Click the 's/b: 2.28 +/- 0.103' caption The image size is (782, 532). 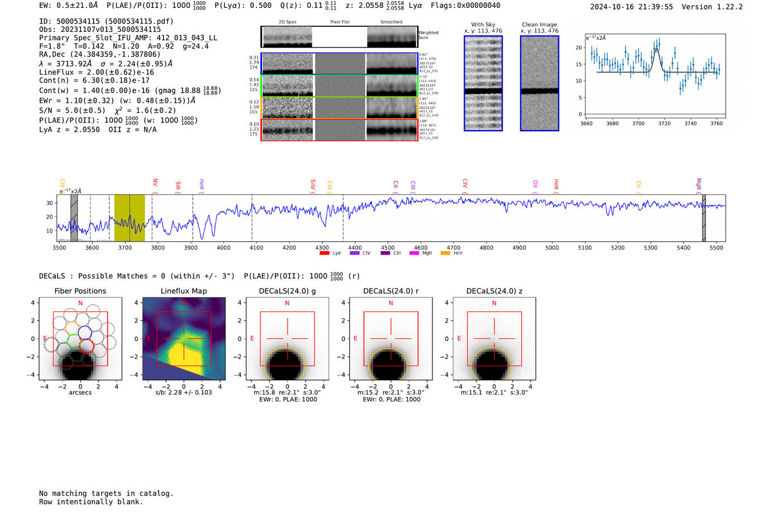(x=184, y=392)
